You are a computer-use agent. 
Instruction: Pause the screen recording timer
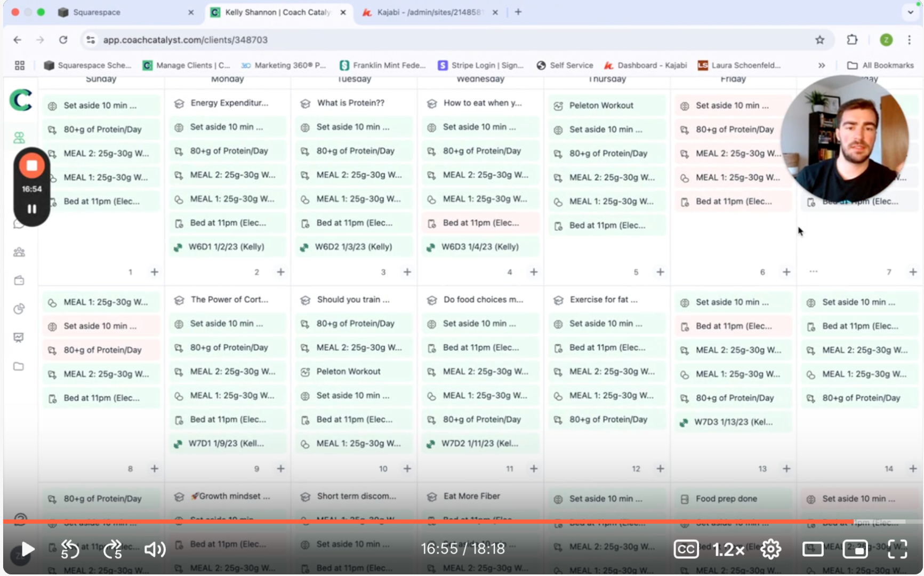pos(32,209)
